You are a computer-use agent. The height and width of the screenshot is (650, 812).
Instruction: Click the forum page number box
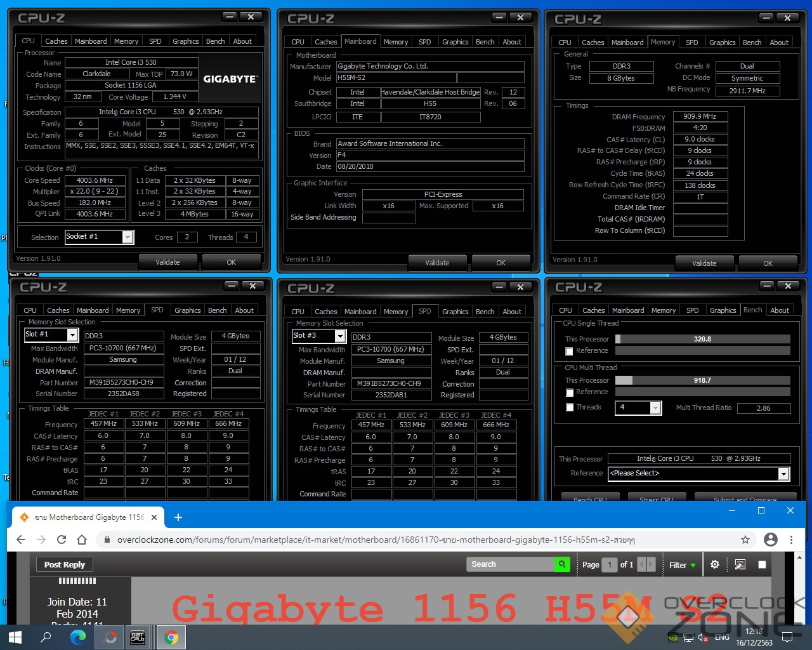(610, 564)
